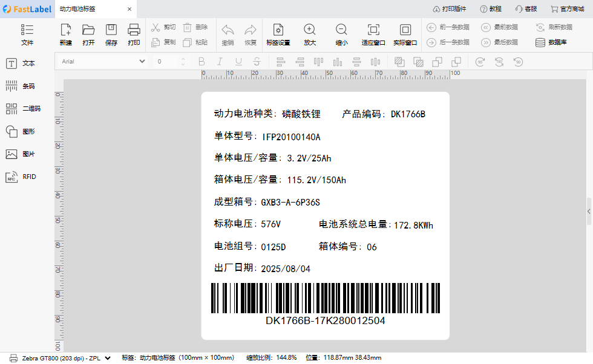
Task: Select text DK1766B-17K280012504 under barcode
Action: click(326, 320)
